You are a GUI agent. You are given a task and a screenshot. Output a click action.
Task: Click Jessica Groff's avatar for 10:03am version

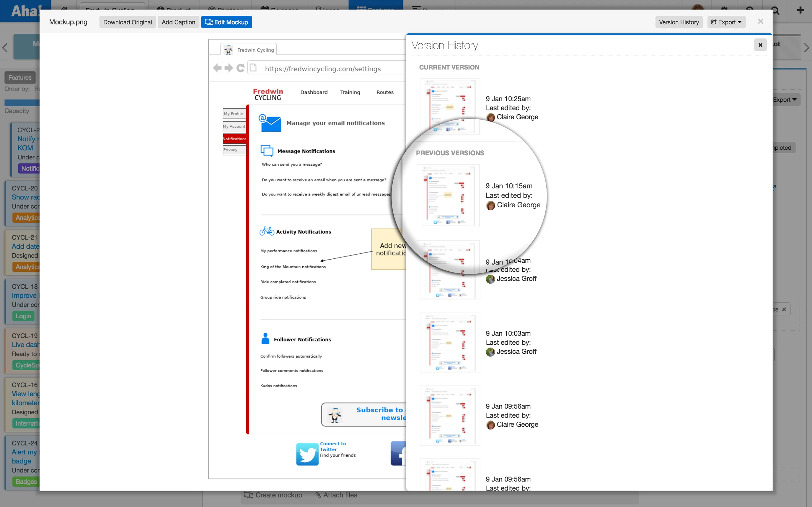490,352
